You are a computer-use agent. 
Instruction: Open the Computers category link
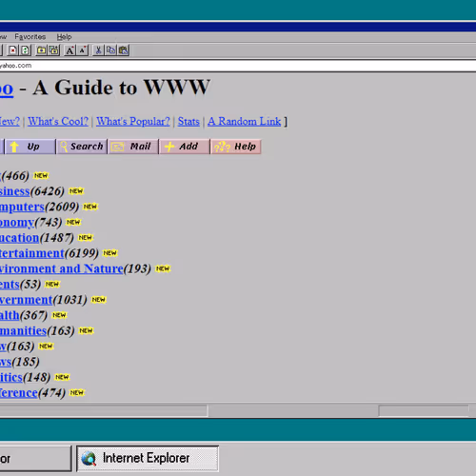(x=22, y=207)
